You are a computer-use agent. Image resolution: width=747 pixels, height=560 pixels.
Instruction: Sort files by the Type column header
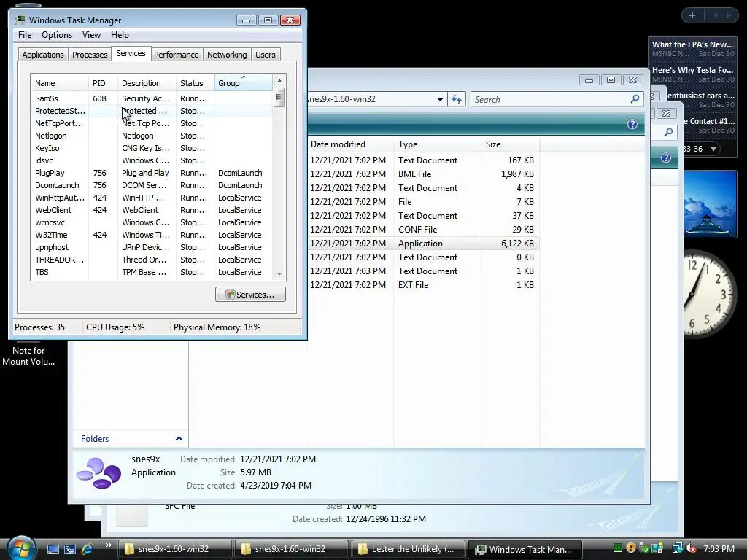(438, 144)
